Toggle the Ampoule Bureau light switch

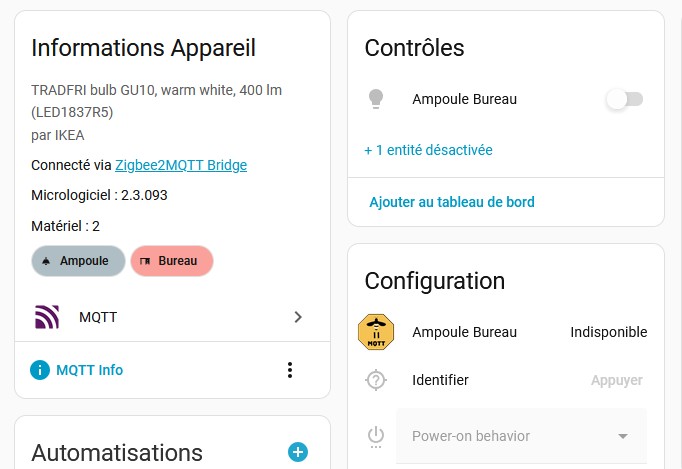coord(624,99)
